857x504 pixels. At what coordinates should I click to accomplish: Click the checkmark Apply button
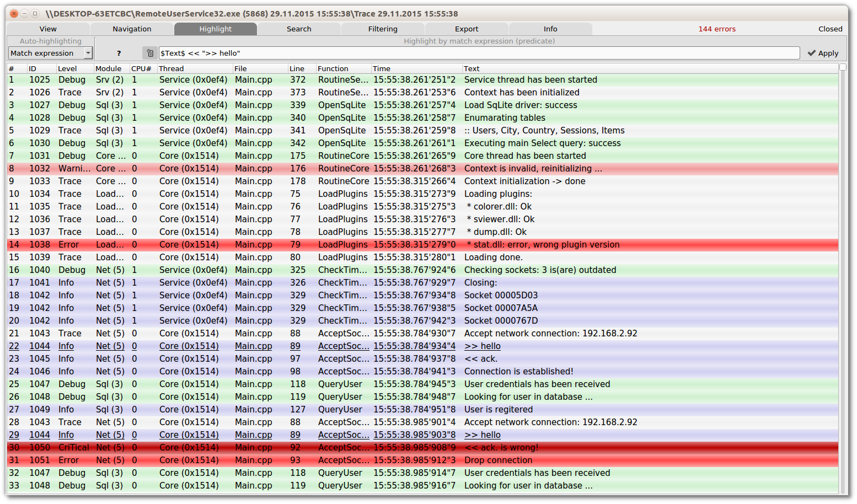click(823, 53)
